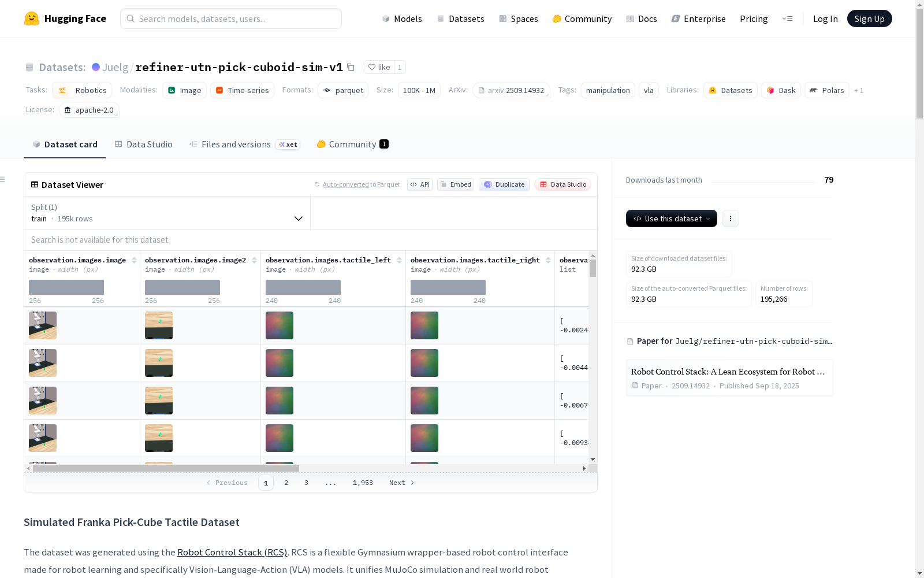Viewport: 924px width, 578px height.
Task: Go to Models in the top navigation
Action: pyautogui.click(x=402, y=18)
